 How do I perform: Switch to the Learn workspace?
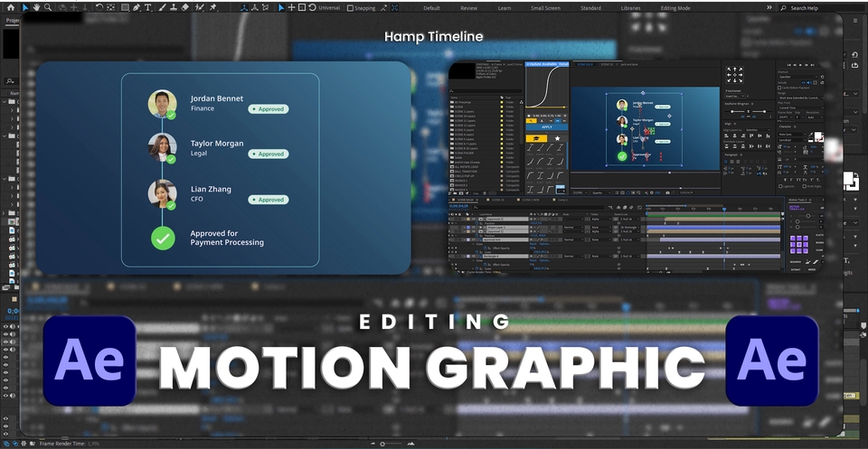click(x=505, y=8)
